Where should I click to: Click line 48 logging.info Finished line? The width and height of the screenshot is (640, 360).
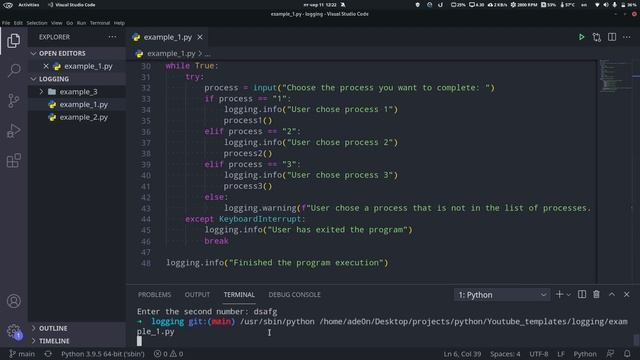[277, 263]
